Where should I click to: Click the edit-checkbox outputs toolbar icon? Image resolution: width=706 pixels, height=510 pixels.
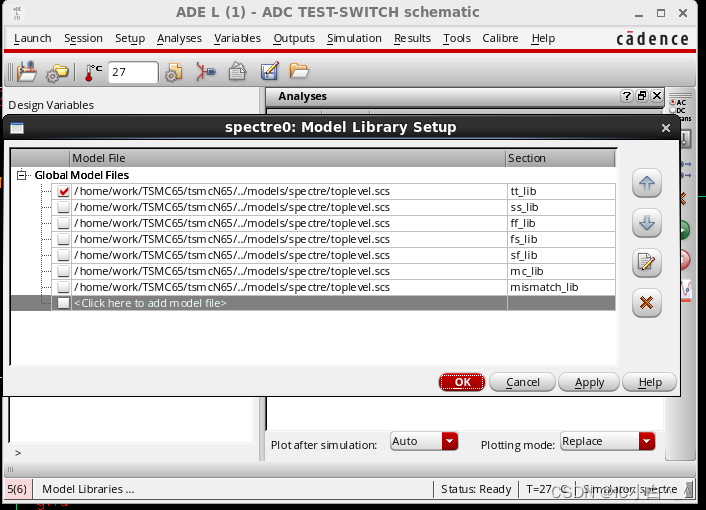point(269,71)
